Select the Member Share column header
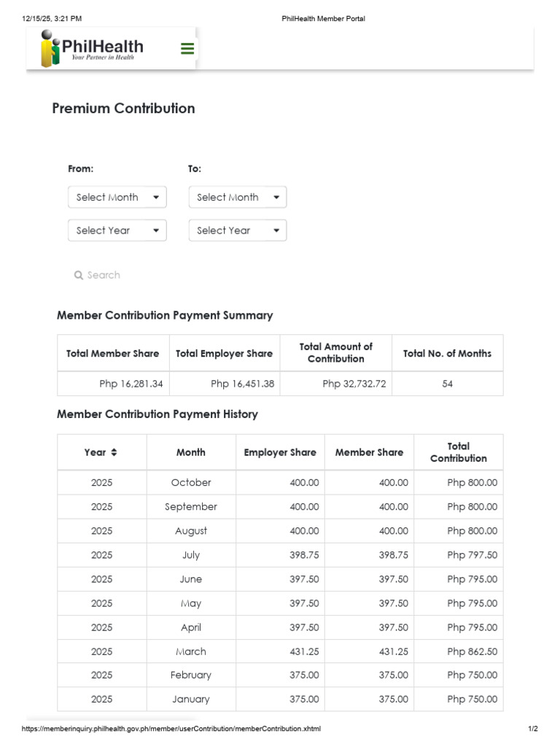 click(x=369, y=452)
